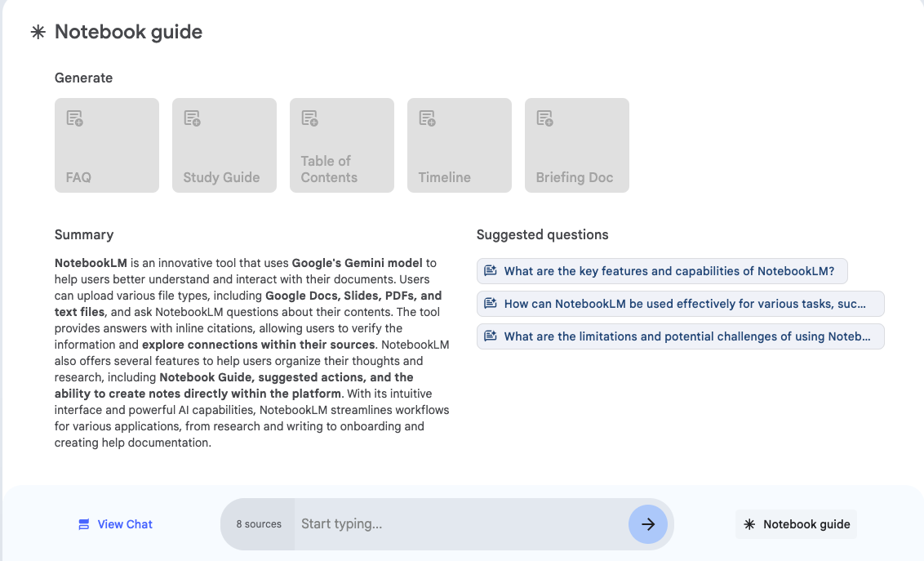Generate a Timeline
Viewport: 924px width, 561px height.
tap(459, 145)
